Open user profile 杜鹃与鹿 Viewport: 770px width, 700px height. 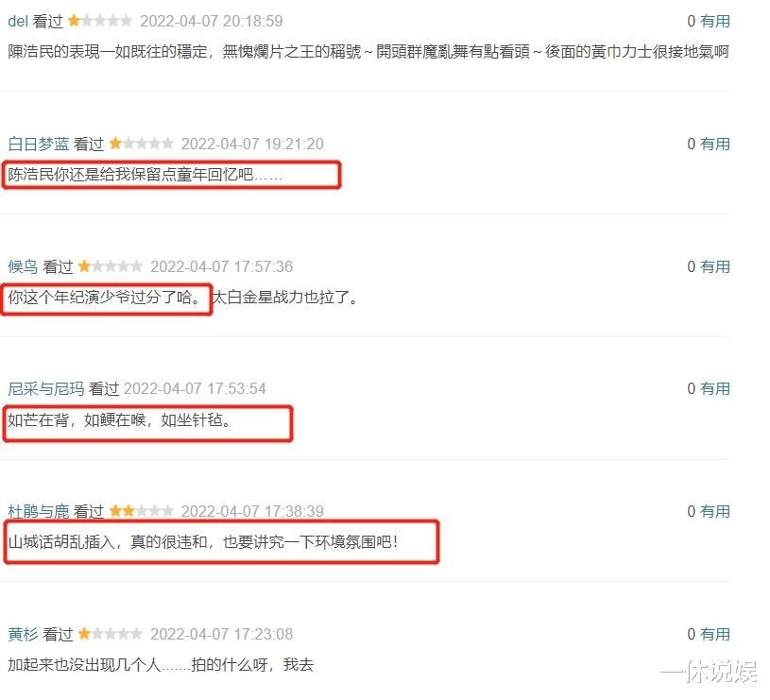[x=39, y=511]
